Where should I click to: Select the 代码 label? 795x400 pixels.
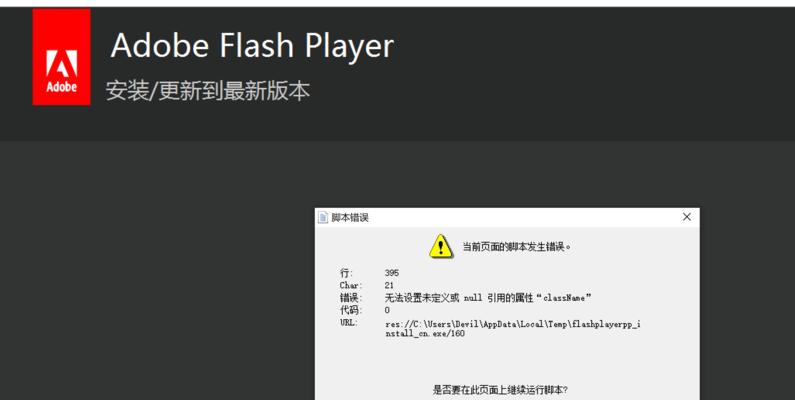coord(351,310)
